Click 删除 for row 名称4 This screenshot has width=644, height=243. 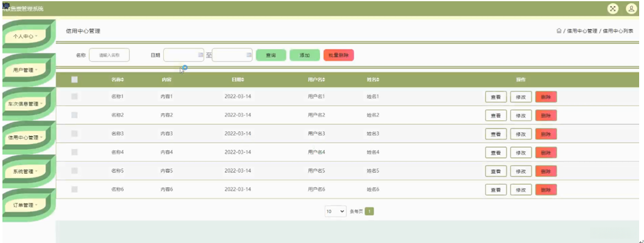(546, 153)
